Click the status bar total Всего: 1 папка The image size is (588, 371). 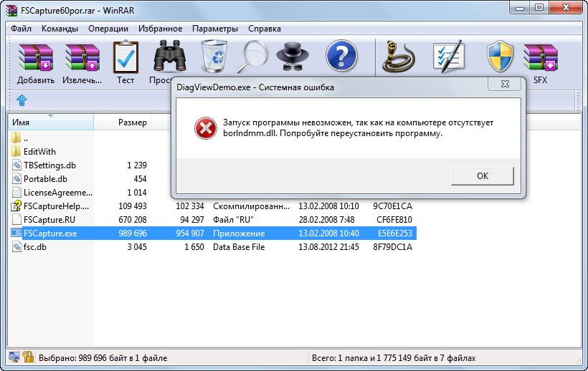(x=394, y=358)
